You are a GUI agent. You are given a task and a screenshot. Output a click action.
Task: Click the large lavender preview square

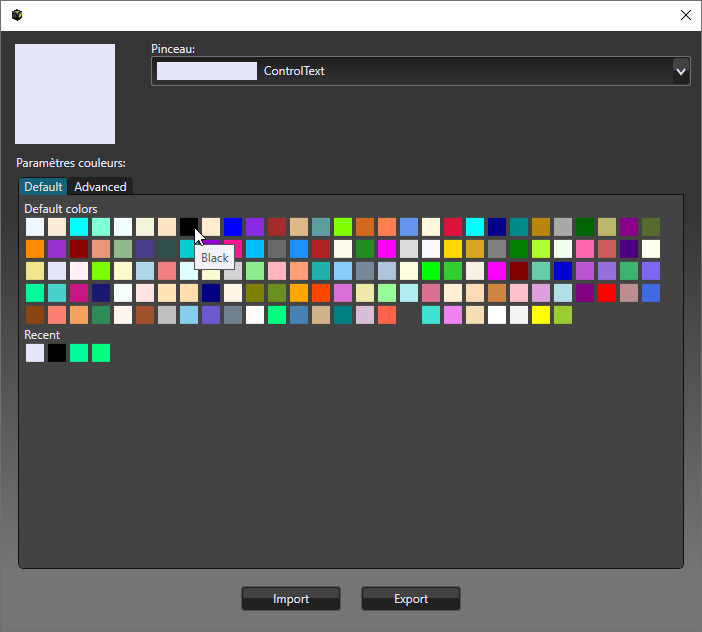coord(65,94)
